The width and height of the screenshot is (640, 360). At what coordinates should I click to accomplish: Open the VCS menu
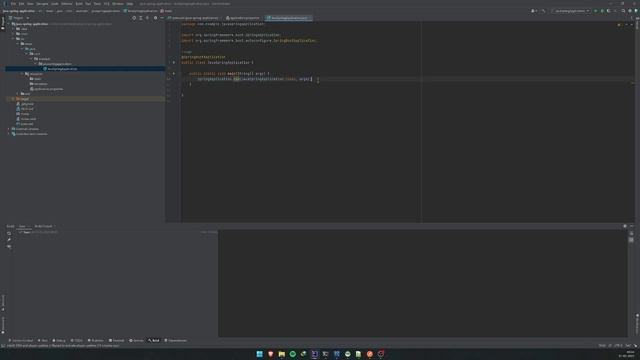point(106,4)
